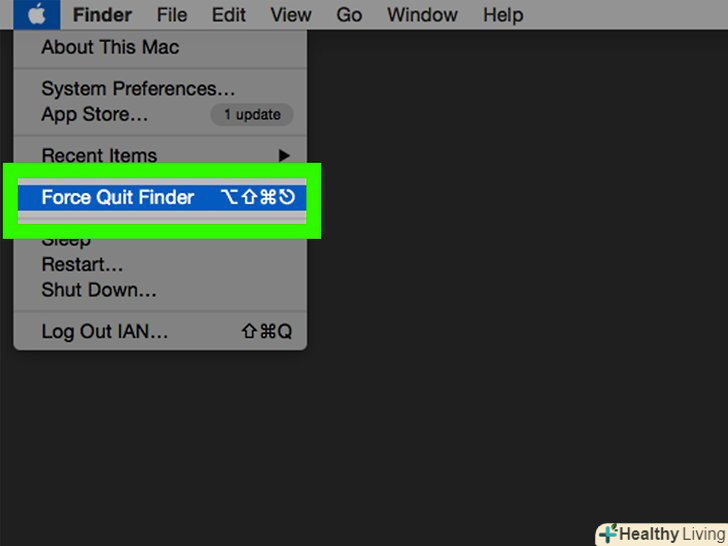
Task: Open System Preferences… from the Apple menu
Action: pos(138,89)
